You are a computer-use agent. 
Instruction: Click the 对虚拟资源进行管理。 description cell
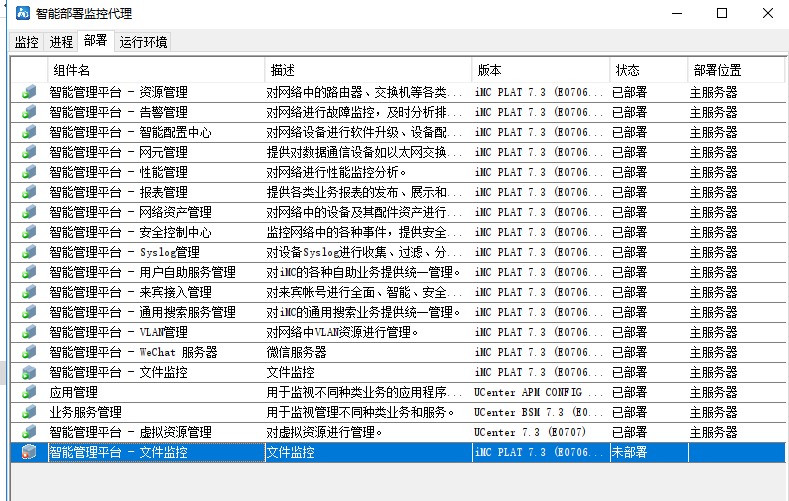pyautogui.click(x=325, y=432)
